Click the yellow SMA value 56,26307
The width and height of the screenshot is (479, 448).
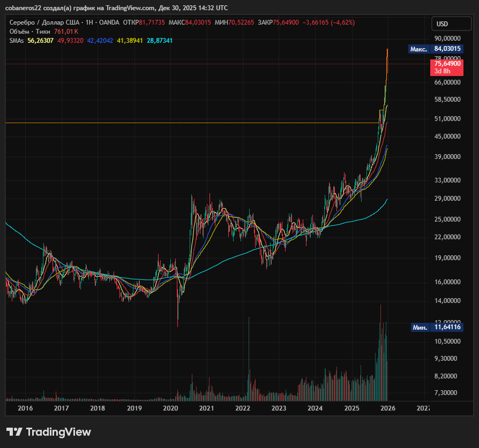(x=39, y=41)
